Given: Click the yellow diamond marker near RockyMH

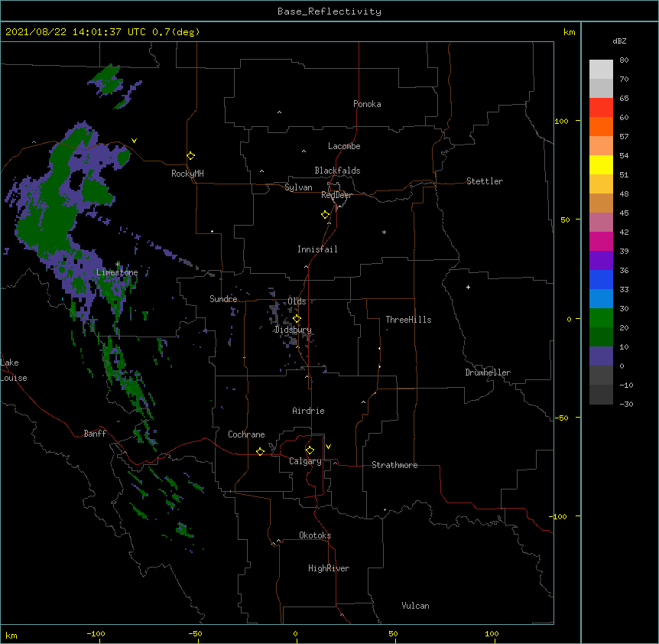Looking at the screenshot, I should pos(191,156).
